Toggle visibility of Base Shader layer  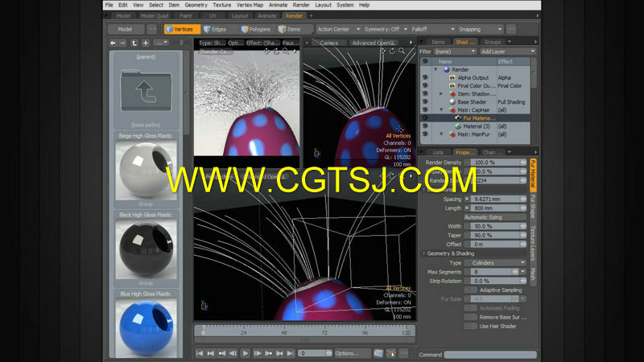tap(425, 102)
